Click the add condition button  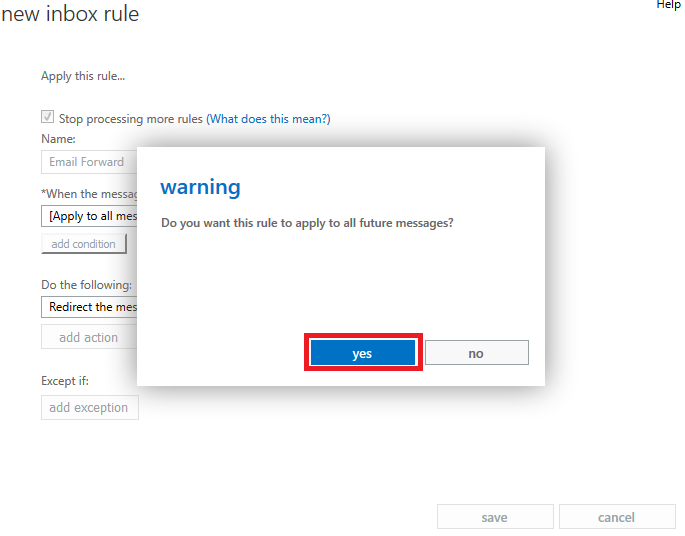coord(84,244)
